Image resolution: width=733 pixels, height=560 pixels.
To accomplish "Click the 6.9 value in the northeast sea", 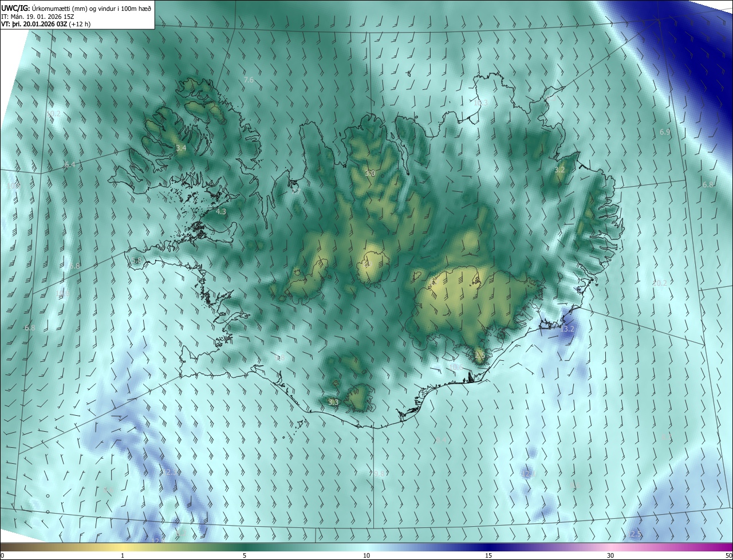I will pos(665,132).
